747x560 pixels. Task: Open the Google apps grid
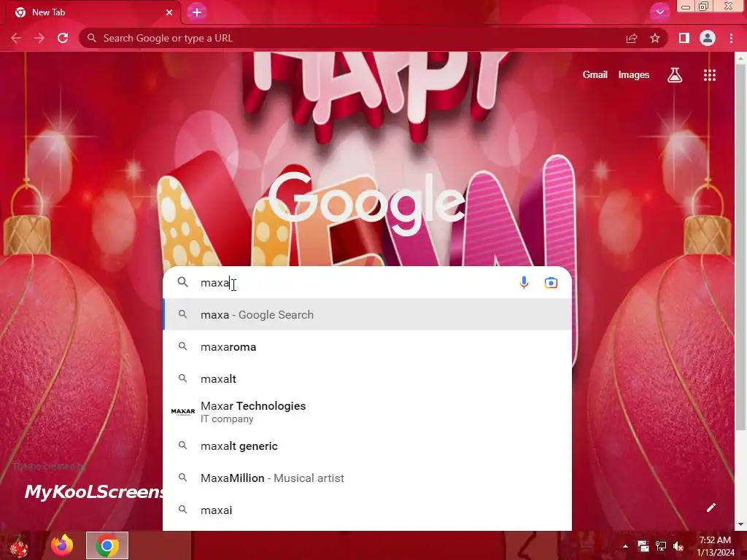[710, 75]
